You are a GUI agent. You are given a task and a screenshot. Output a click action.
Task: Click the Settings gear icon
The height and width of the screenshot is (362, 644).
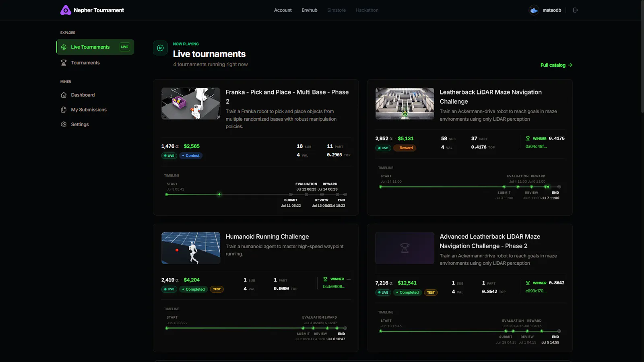coord(64,124)
